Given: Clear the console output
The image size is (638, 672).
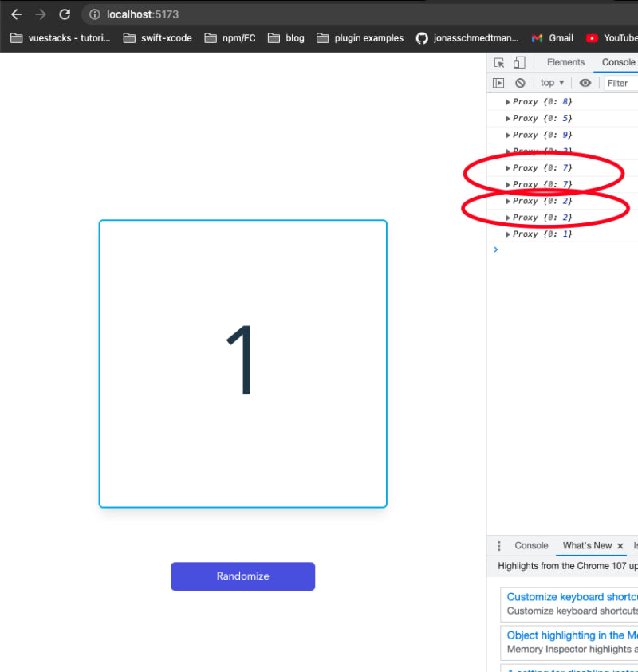Looking at the screenshot, I should pyautogui.click(x=520, y=83).
